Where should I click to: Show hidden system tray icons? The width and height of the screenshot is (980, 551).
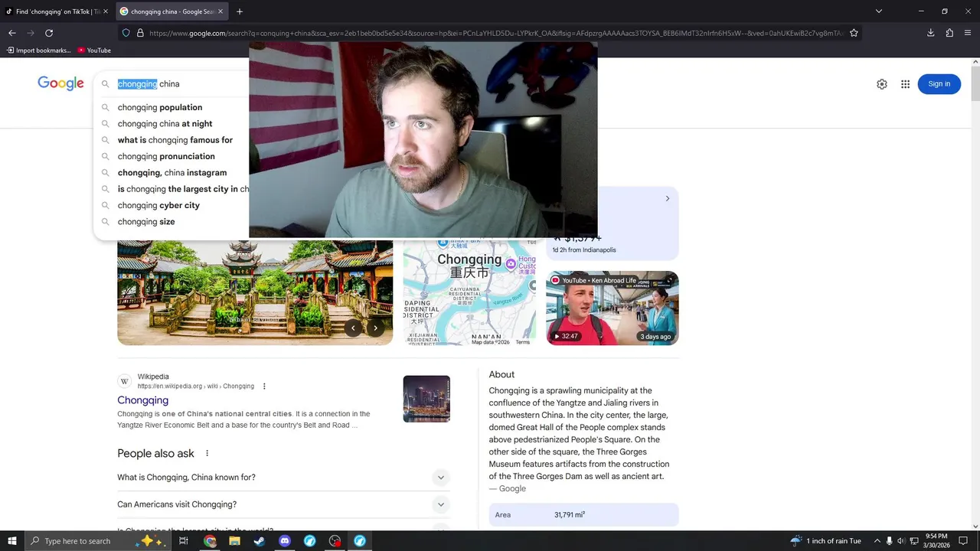[877, 541]
